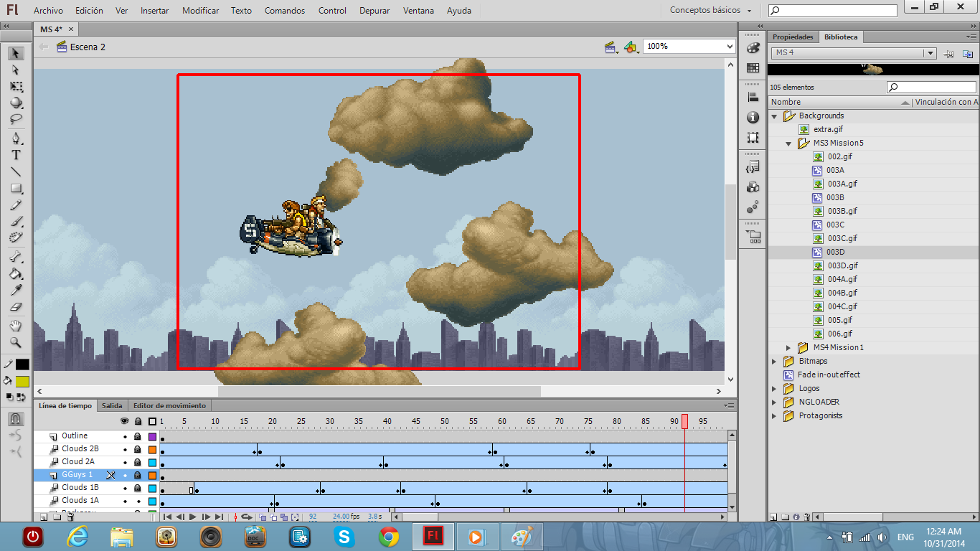Go to first frame in timeline
Image resolution: width=980 pixels, height=551 pixels.
(x=167, y=517)
